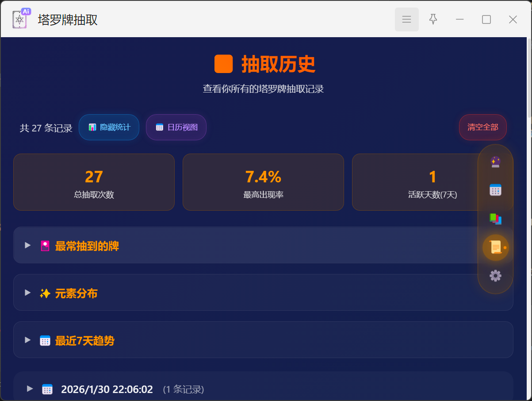This screenshot has height=401, width=532.
Task: Click the 元素分布 title text
Action: click(76, 293)
